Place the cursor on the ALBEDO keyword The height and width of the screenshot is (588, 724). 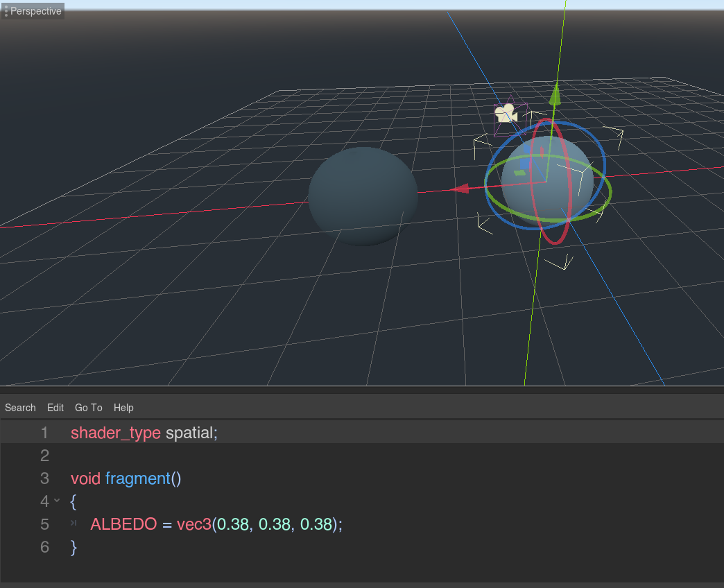point(123,525)
